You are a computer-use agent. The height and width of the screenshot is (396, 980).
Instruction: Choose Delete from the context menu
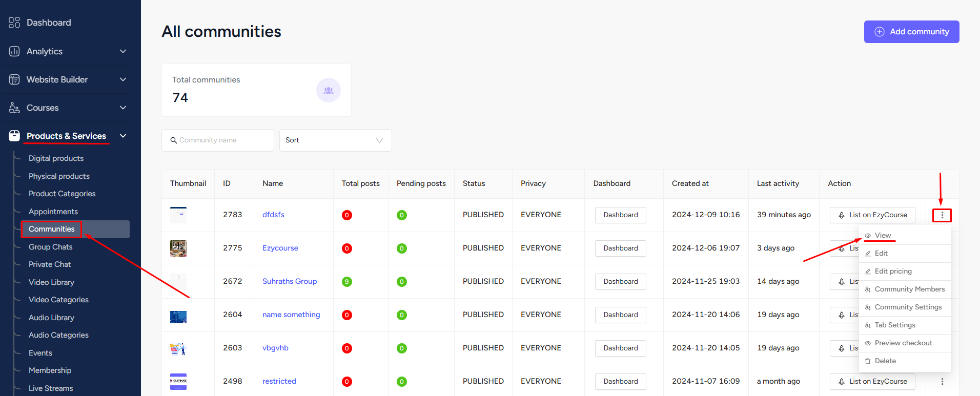pos(905,361)
